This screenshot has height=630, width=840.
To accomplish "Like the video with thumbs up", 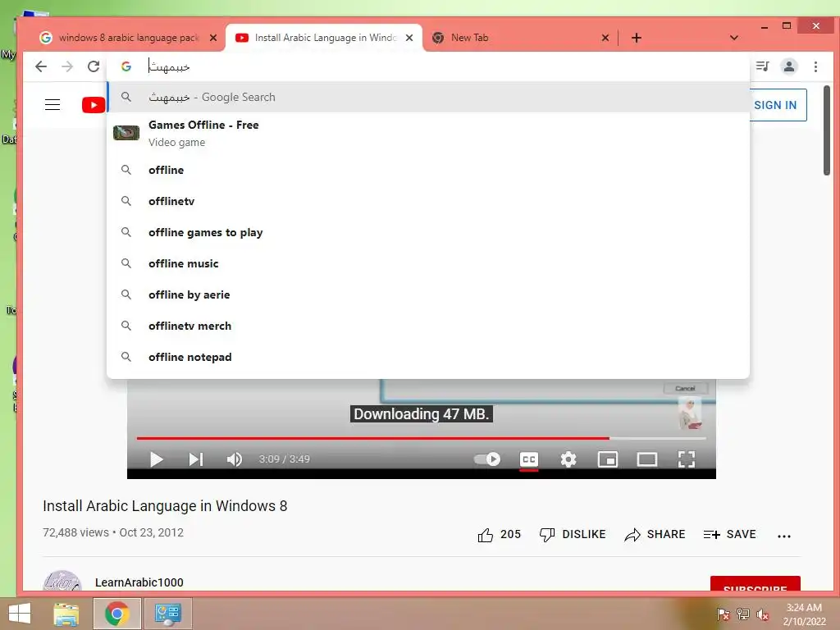I will 499,534.
